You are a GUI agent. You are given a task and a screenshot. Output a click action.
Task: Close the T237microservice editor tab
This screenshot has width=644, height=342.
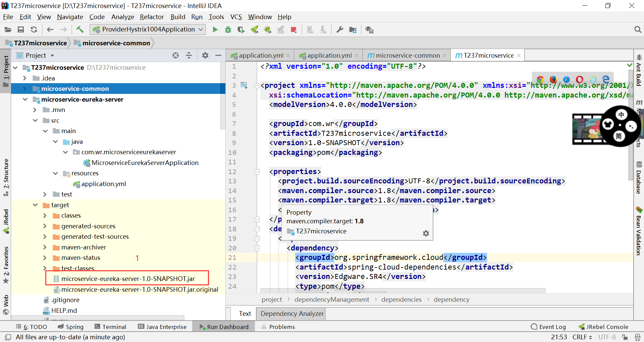click(519, 56)
